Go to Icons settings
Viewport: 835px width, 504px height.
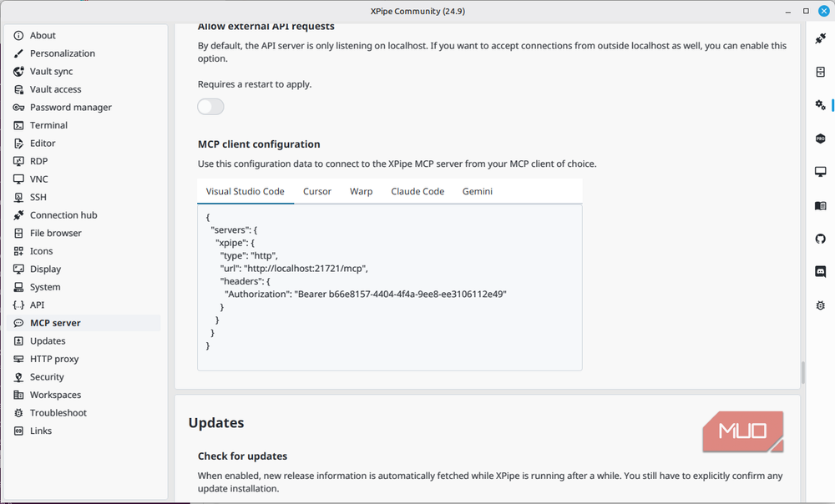[84, 251]
